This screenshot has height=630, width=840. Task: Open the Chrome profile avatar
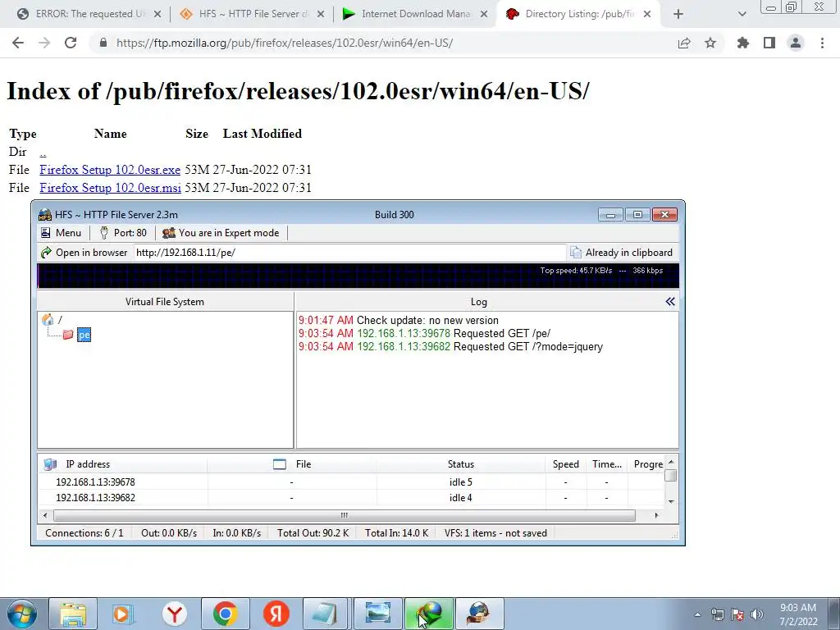point(796,43)
